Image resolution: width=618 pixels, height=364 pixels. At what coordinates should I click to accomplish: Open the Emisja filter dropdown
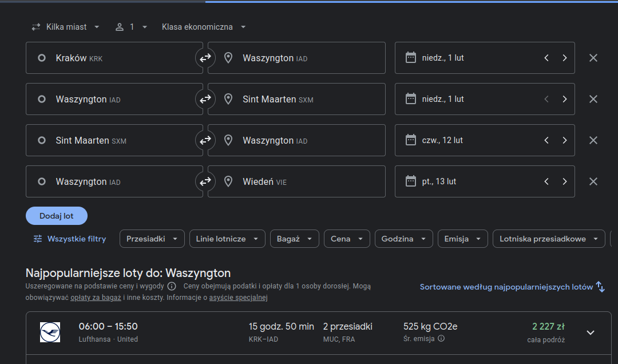463,239
